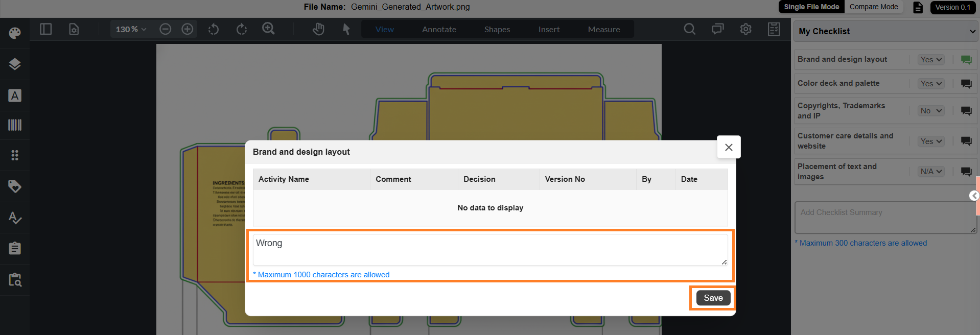Click the Add Checklist Summary text area

885,218
